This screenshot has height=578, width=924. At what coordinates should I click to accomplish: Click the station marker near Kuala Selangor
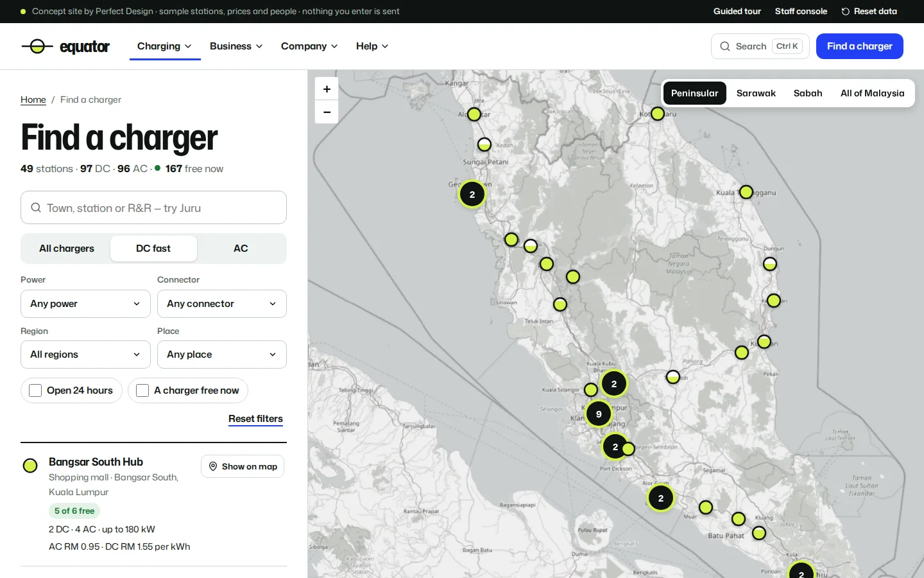coord(591,390)
